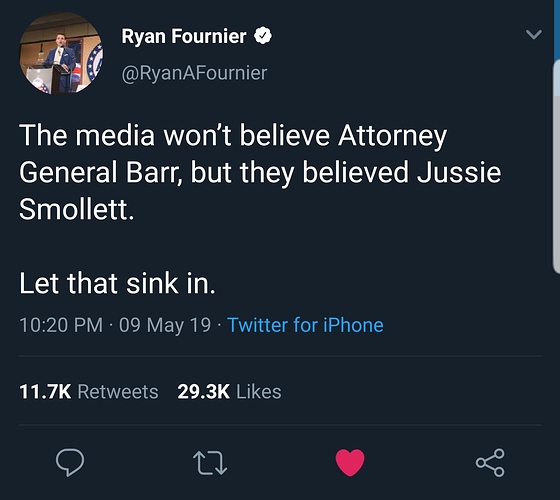The image size is (560, 500).
Task: Unlike the tweet via the red heart
Action: coord(350,462)
